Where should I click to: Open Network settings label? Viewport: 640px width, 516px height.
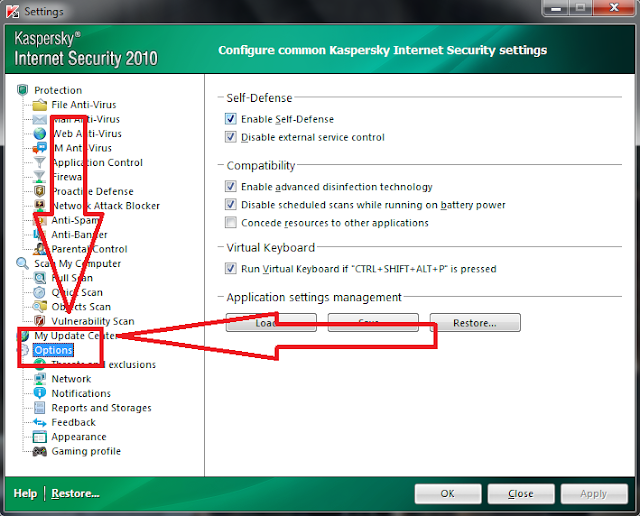point(71,379)
